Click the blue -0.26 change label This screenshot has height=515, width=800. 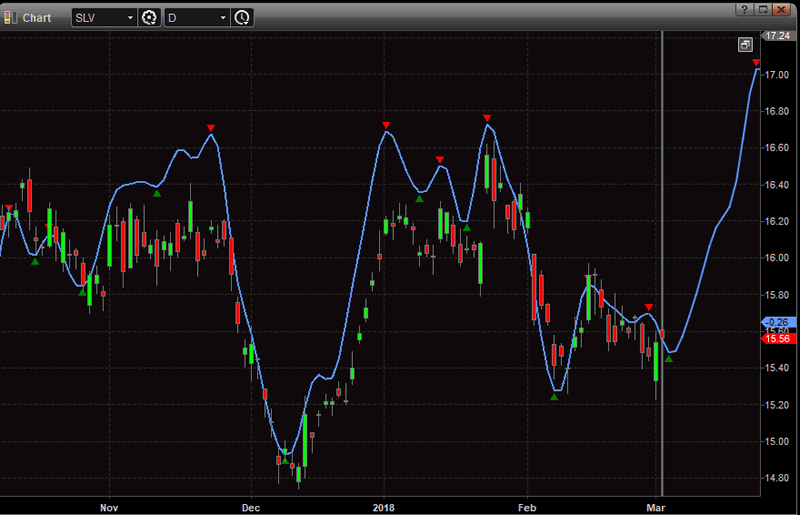coord(777,323)
